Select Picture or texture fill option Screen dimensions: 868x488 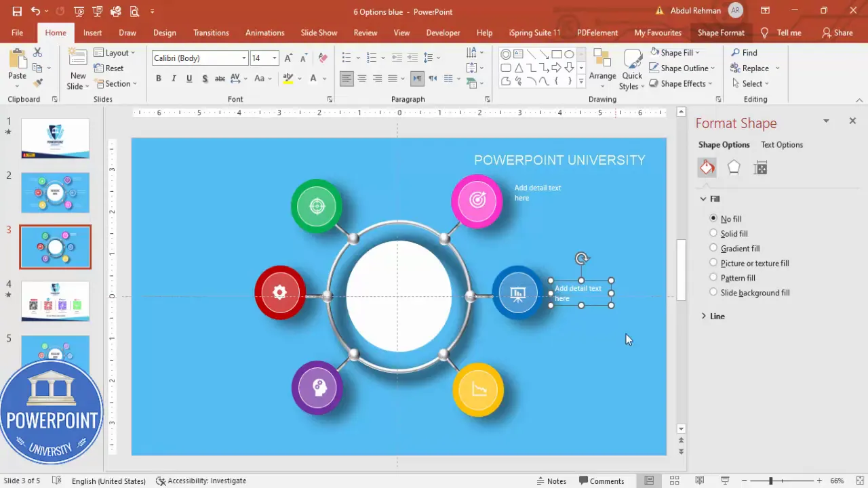[713, 262]
